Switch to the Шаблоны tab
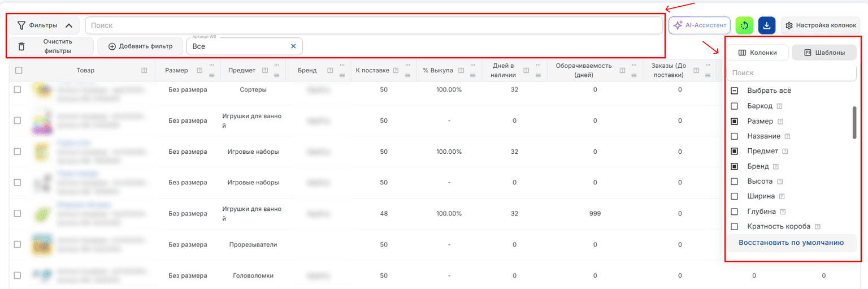This screenshot has width=868, height=289. 824,53
